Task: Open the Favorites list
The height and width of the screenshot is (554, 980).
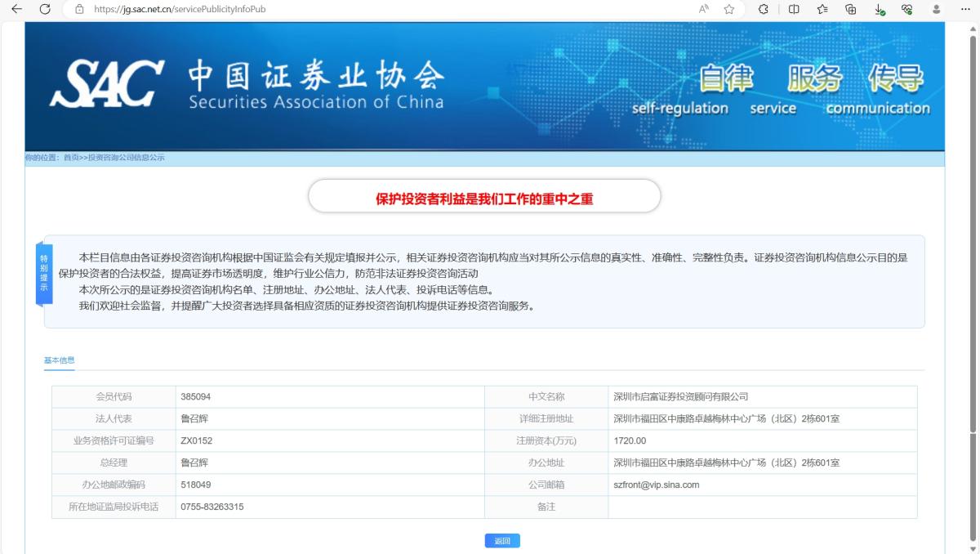Action: point(822,9)
